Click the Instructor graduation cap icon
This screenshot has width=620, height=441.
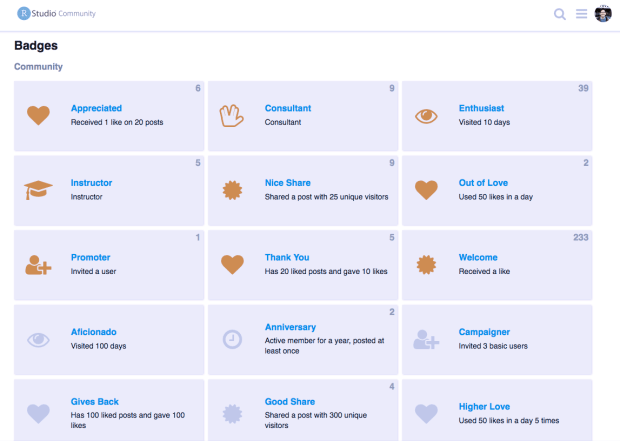click(38, 190)
